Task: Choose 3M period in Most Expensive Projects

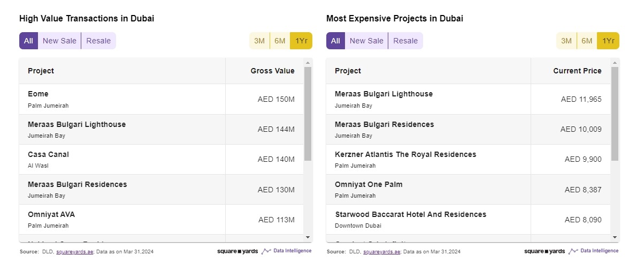Action: [x=566, y=41]
